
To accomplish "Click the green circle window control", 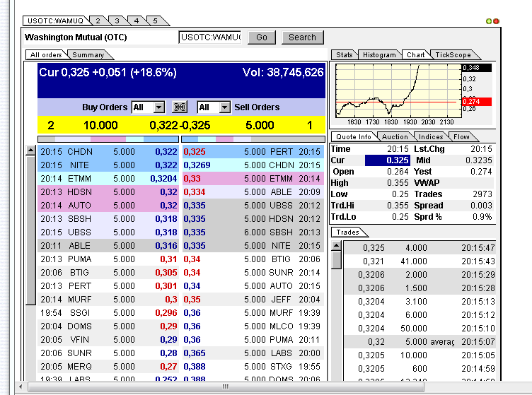I will click(x=489, y=21).
